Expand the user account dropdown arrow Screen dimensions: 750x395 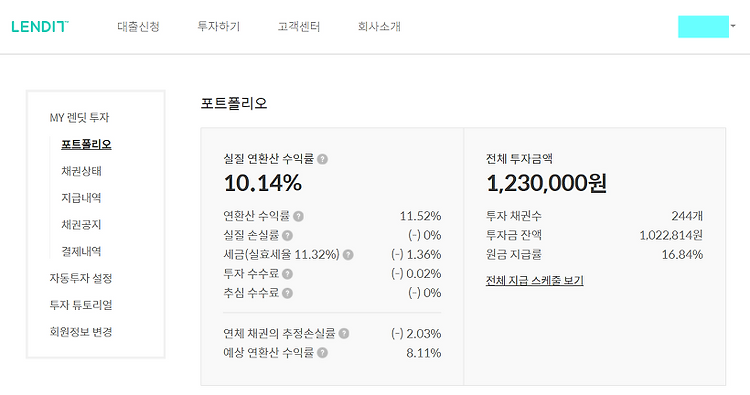coord(733,26)
